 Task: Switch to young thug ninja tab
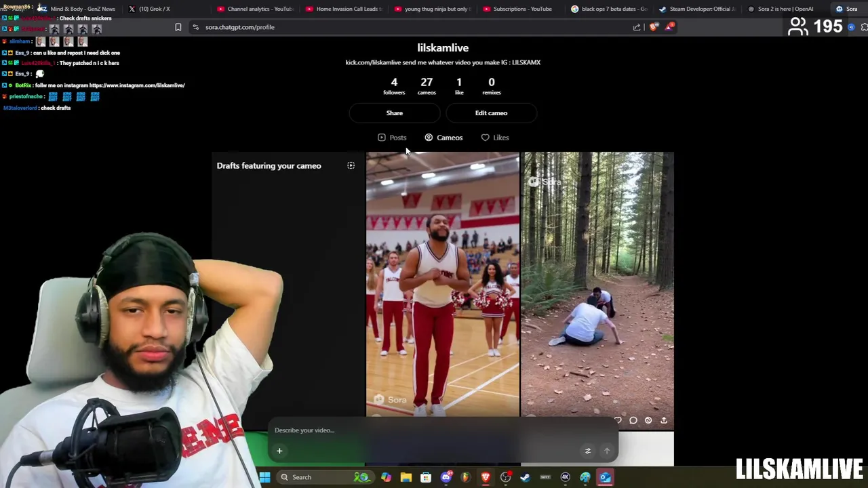tap(432, 9)
